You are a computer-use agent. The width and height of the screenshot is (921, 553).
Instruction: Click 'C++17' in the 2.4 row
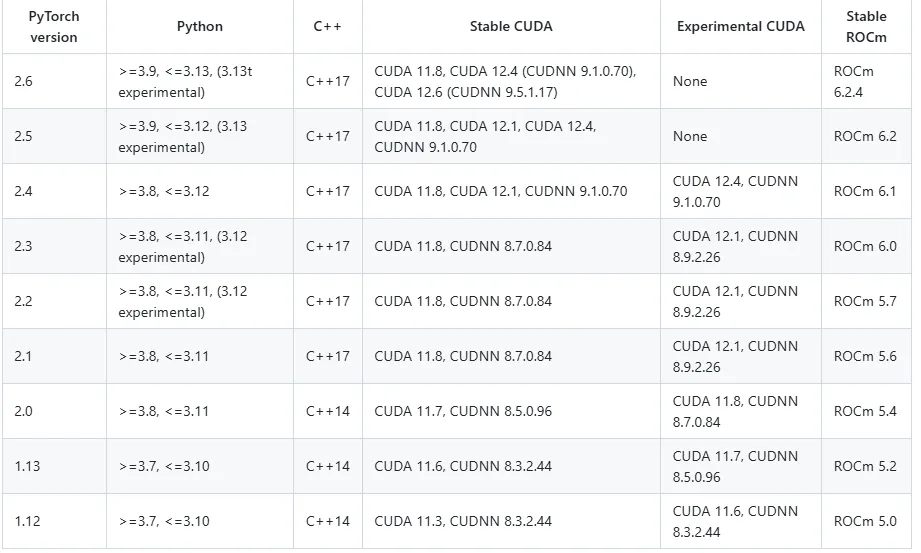point(328,191)
